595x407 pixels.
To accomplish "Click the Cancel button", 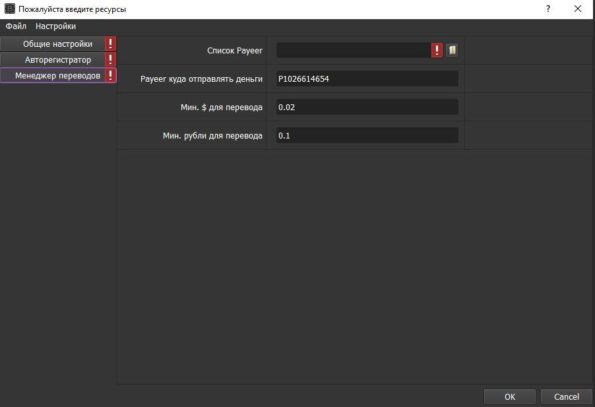I will click(x=566, y=397).
